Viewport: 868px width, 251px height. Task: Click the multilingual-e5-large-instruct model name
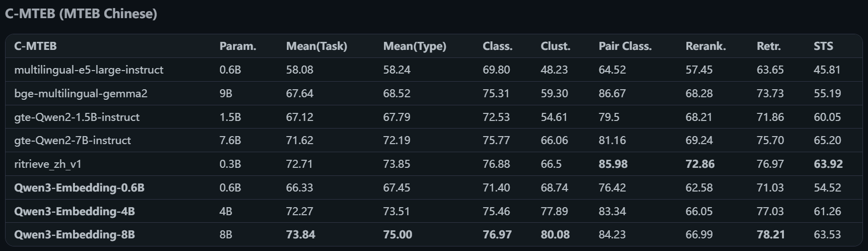pos(89,70)
